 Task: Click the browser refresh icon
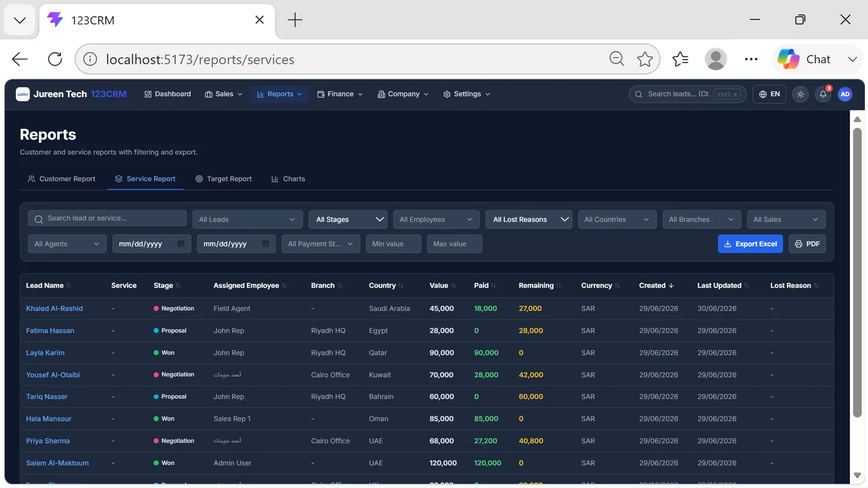click(x=55, y=59)
